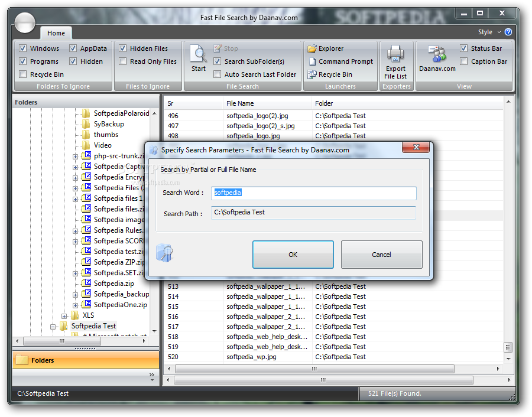
Task: Toggle the Hidden Files checkbox
Action: pyautogui.click(x=123, y=48)
